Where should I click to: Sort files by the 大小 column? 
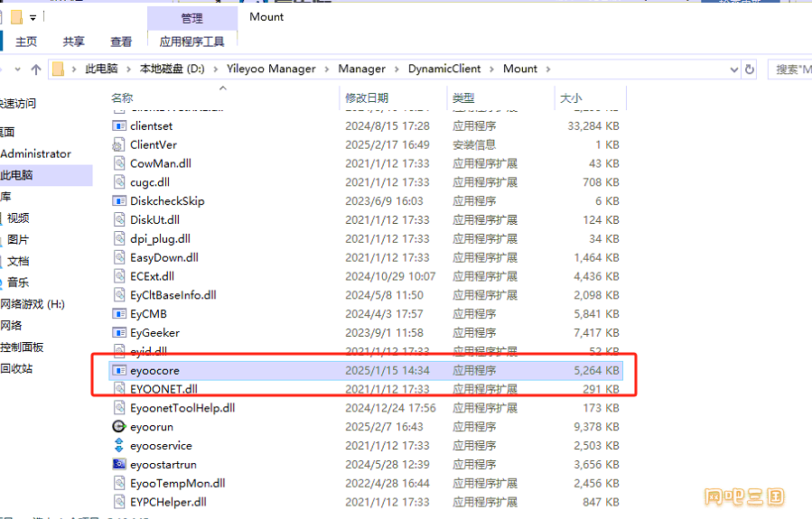(571, 97)
